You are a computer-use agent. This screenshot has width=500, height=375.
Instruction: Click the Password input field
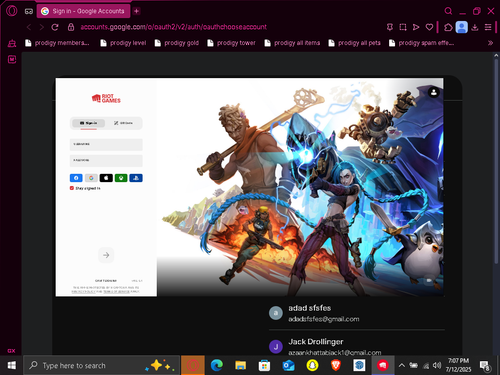click(106, 161)
